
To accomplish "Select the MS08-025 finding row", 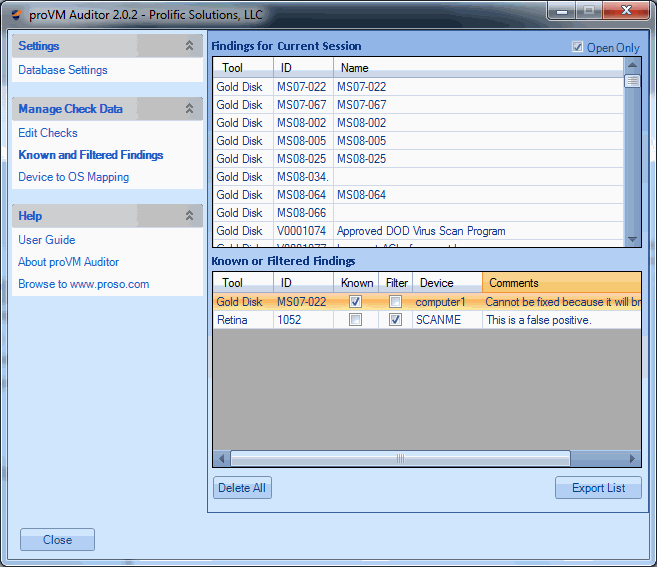I will [x=418, y=159].
